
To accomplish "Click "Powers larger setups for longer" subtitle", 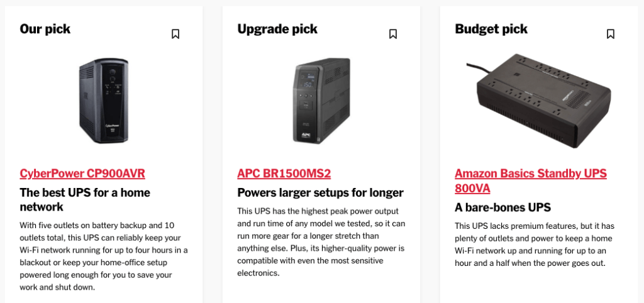I will (320, 192).
